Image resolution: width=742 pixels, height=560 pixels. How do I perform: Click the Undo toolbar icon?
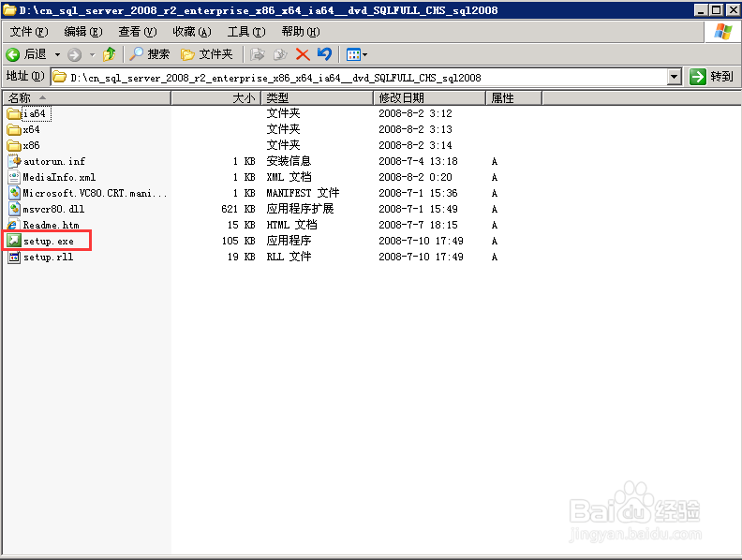point(324,54)
